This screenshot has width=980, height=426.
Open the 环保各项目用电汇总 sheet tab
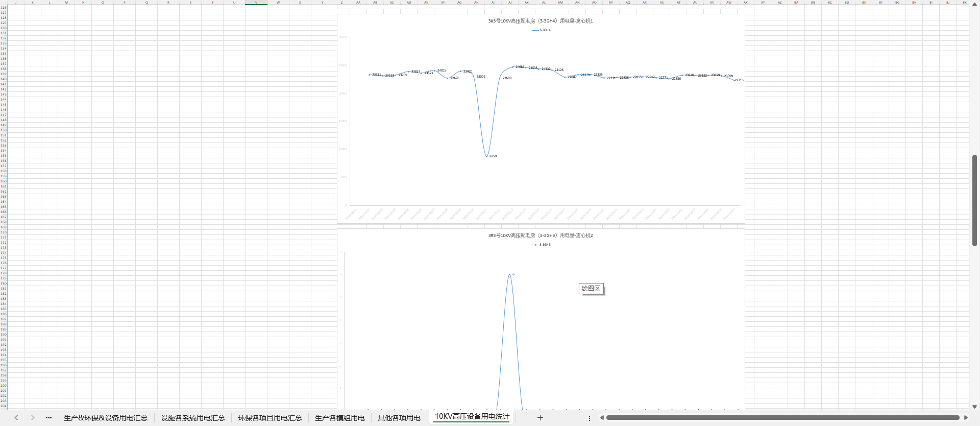tap(270, 418)
